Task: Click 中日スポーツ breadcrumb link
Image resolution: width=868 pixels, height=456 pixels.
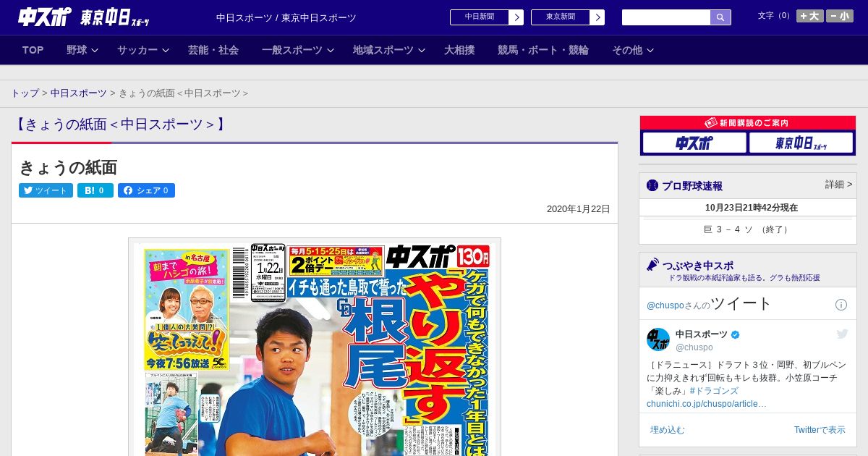Action: tap(78, 93)
